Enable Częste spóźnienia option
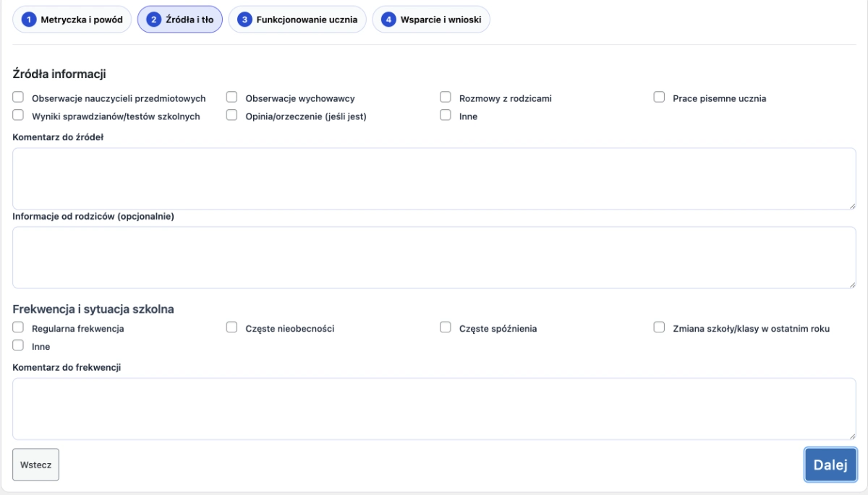 446,328
